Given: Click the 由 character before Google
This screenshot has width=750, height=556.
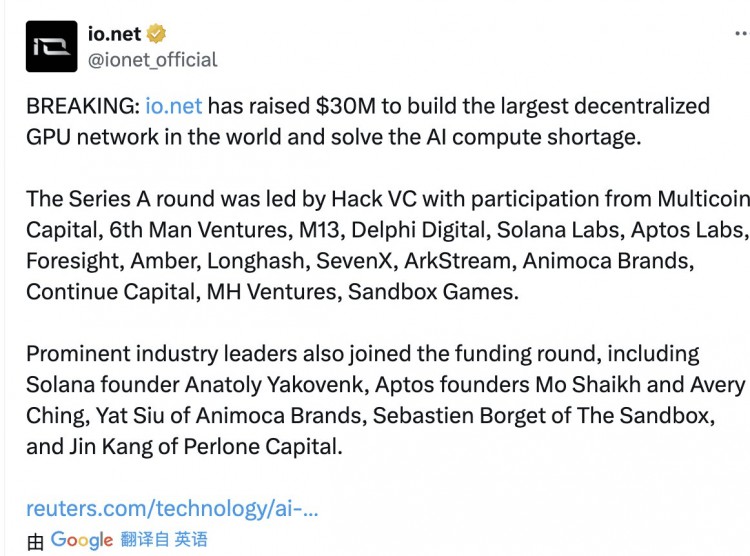Looking at the screenshot, I should tap(35, 542).
